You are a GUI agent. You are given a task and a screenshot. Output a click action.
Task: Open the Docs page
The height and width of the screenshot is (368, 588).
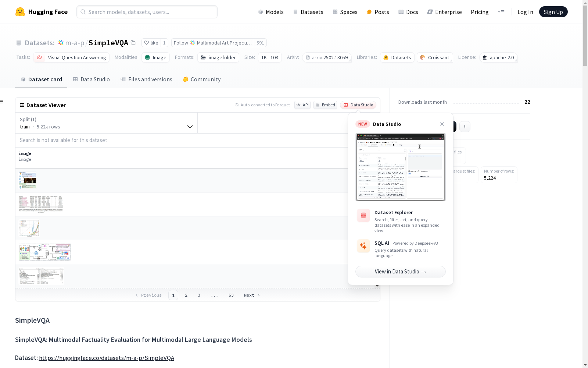point(408,12)
